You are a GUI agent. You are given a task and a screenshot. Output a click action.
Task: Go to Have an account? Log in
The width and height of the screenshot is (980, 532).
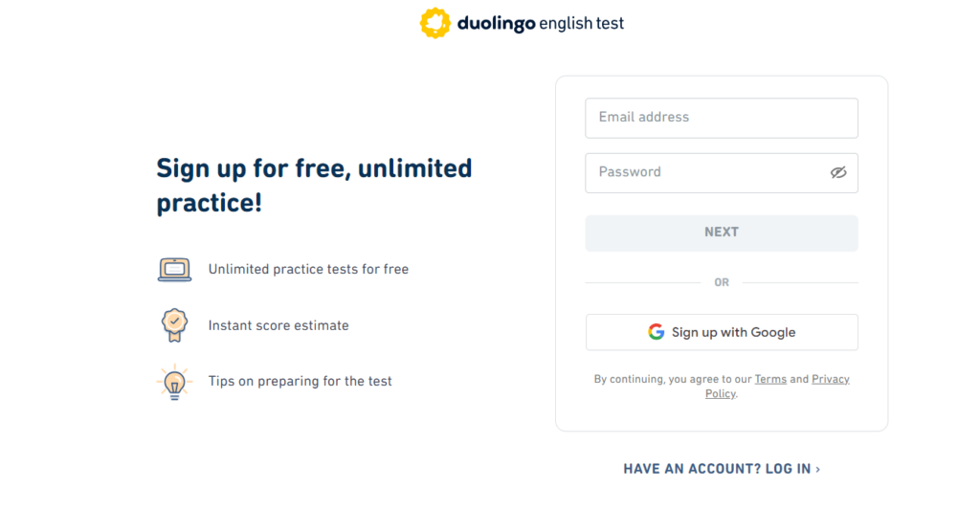(722, 469)
